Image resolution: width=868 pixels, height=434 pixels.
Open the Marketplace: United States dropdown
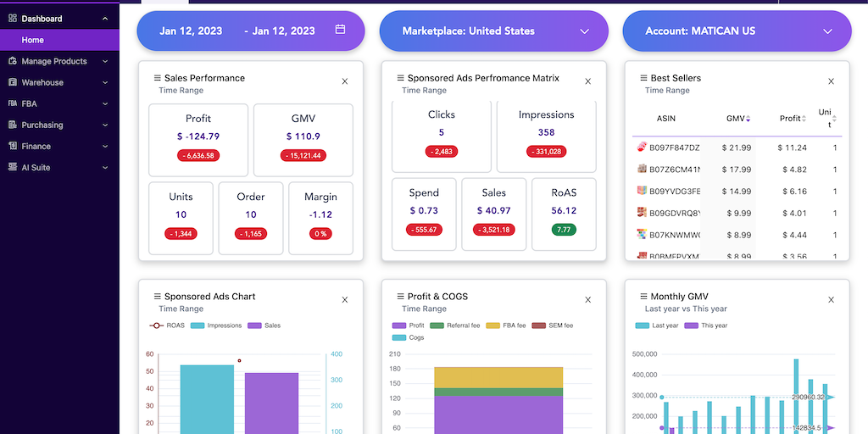[494, 31]
